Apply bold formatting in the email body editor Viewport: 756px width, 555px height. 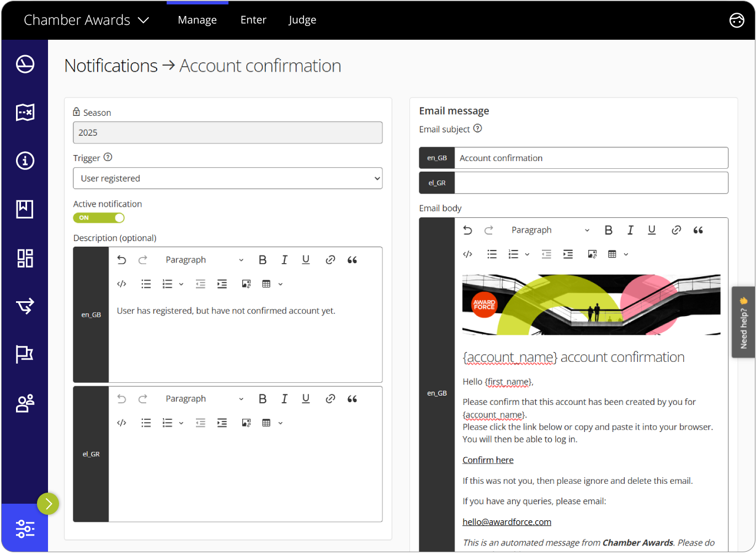coord(609,230)
